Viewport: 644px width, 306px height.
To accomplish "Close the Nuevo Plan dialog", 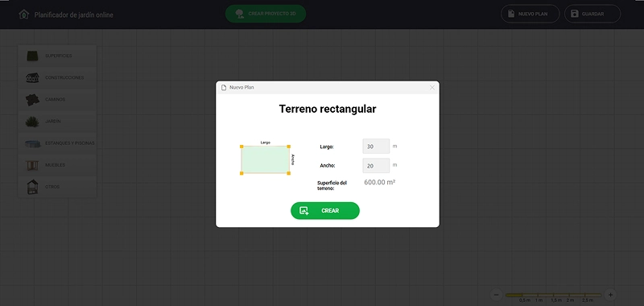I will pos(432,88).
